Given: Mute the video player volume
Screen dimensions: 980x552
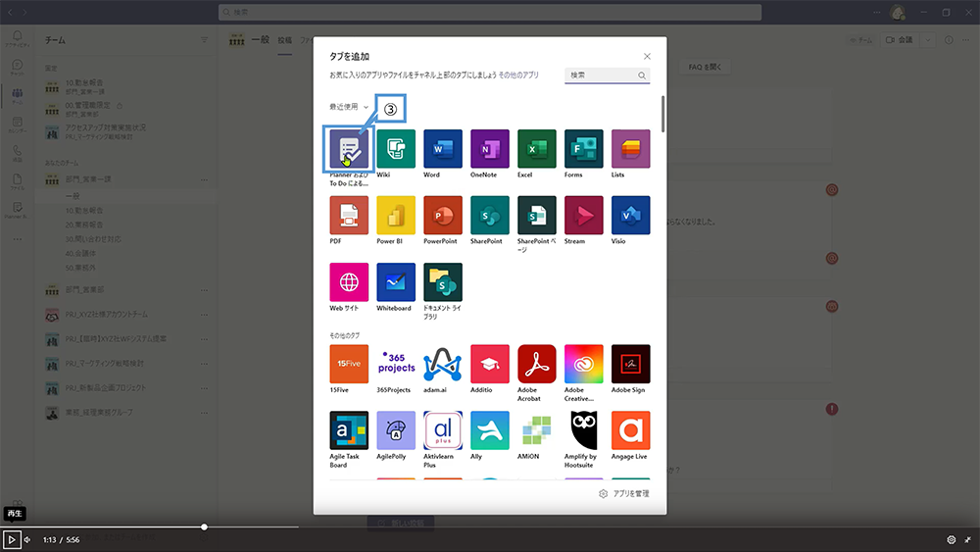Looking at the screenshot, I should [27, 539].
